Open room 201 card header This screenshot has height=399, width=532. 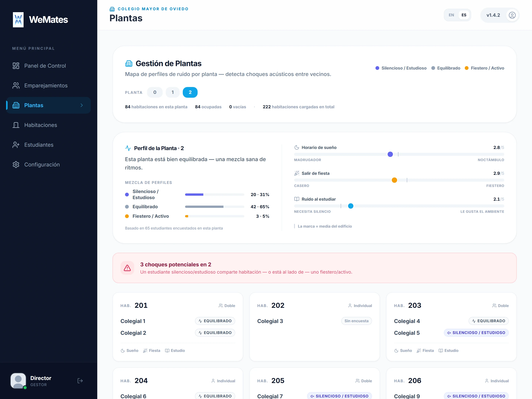[x=178, y=306]
